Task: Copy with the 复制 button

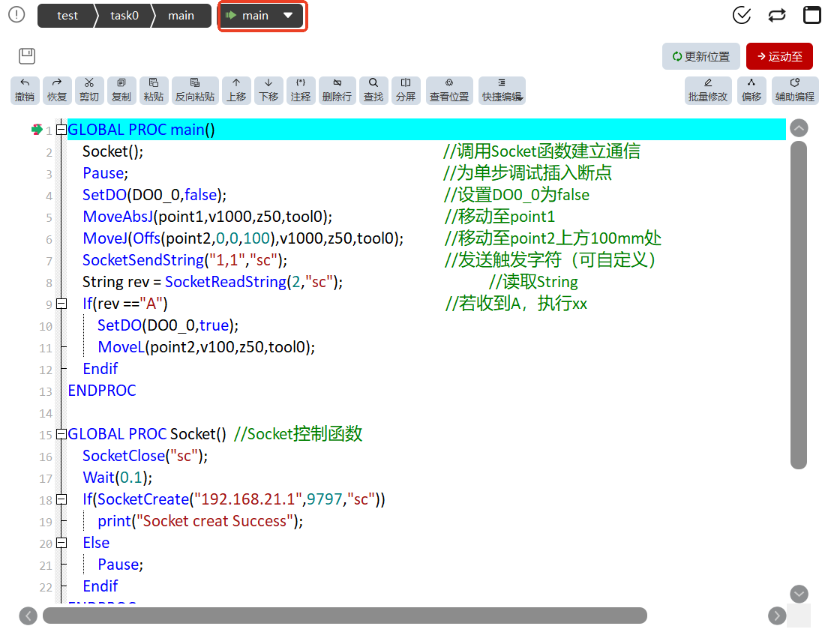Action: (x=121, y=90)
